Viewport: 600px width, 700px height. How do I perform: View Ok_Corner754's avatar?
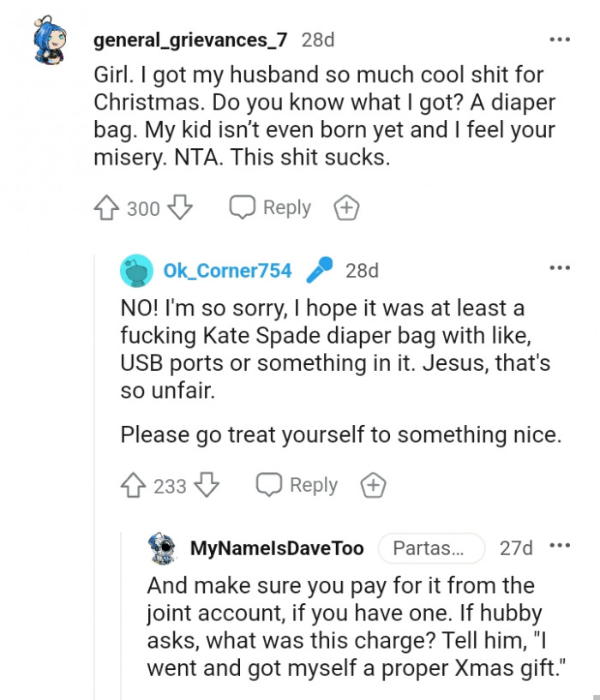pyautogui.click(x=137, y=271)
